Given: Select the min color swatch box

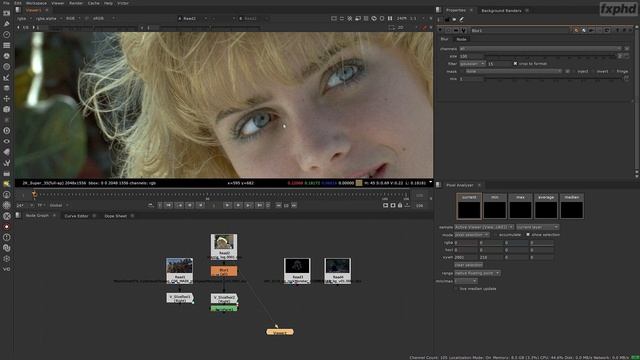Looking at the screenshot, I should tap(495, 206).
